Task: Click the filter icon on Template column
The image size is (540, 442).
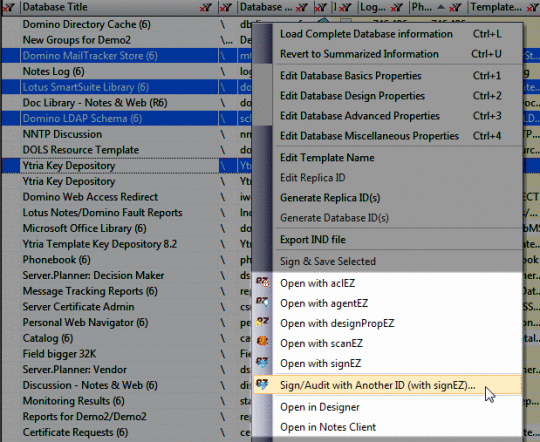Action: [532, 7]
